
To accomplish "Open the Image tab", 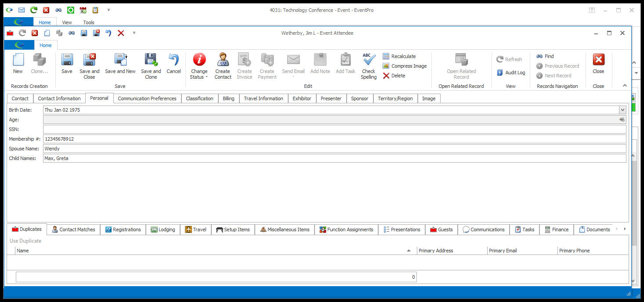I will (429, 98).
